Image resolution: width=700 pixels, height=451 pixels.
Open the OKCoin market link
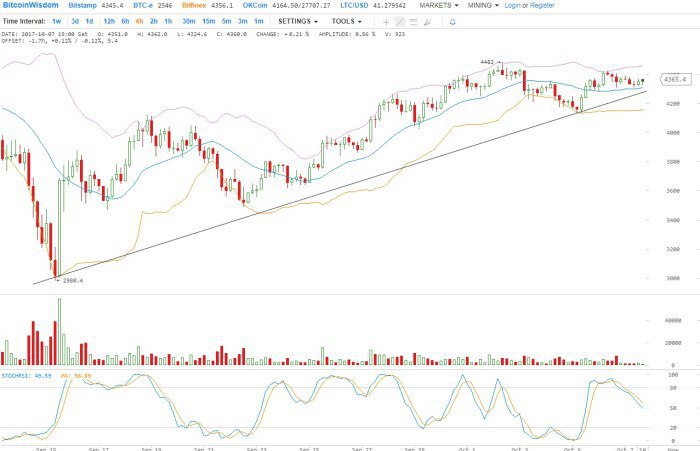click(x=255, y=5)
